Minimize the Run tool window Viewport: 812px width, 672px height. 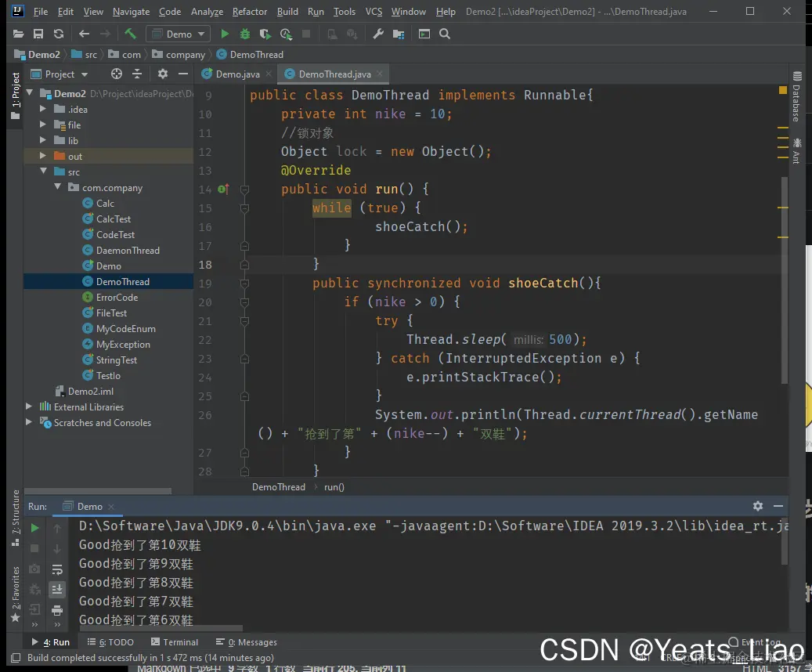click(x=778, y=506)
